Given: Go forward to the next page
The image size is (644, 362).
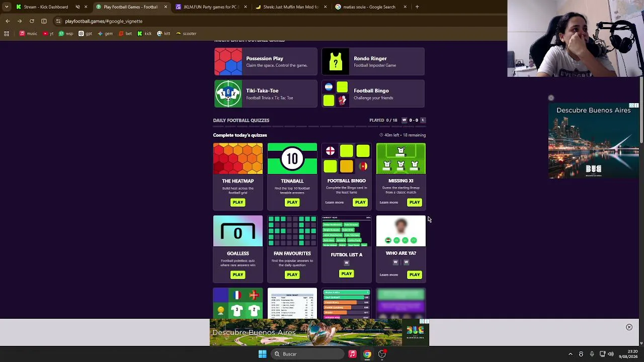Looking at the screenshot, I should pos(20,21).
